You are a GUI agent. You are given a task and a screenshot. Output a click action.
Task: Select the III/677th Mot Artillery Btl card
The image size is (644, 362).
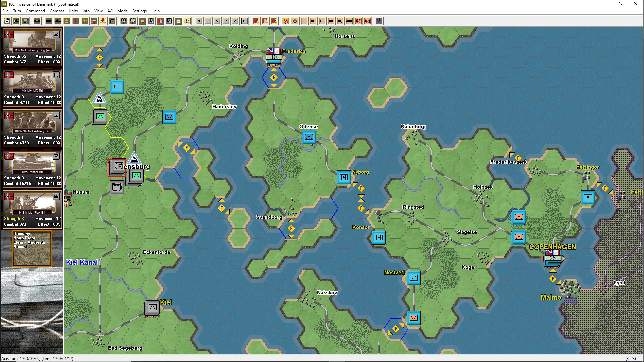(x=32, y=128)
